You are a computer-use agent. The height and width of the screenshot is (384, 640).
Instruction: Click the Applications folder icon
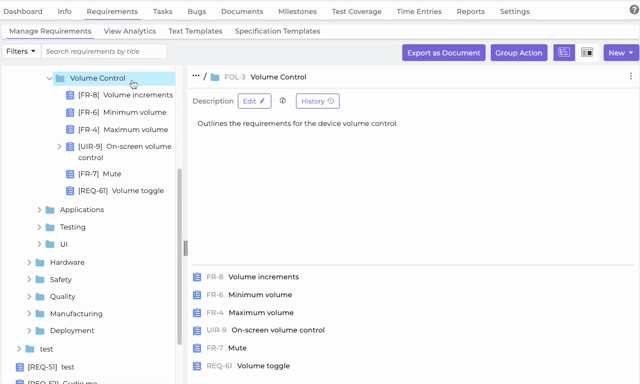(50, 210)
